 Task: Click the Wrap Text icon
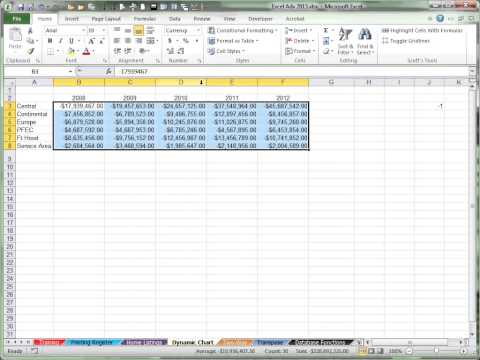point(150,30)
